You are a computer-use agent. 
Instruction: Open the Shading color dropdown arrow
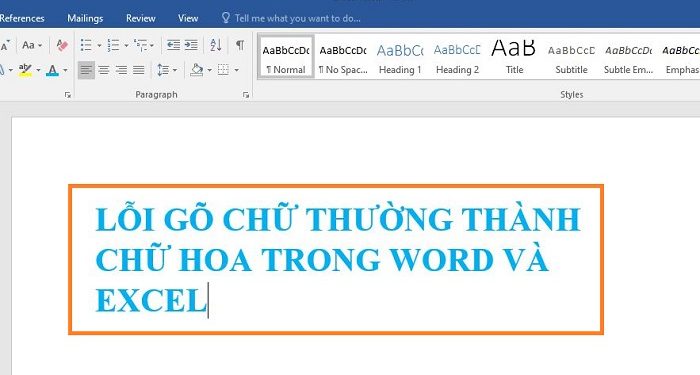coord(209,70)
